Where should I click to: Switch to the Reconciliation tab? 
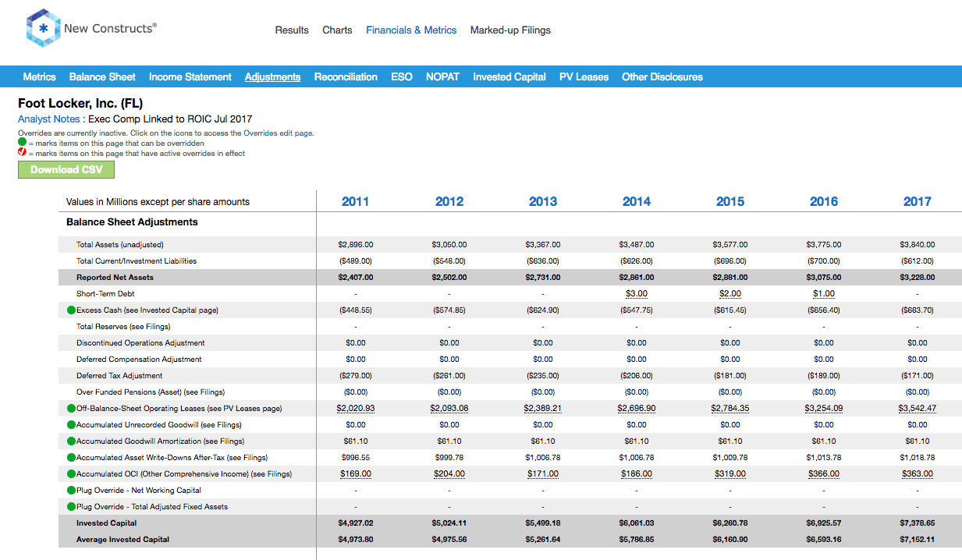(x=346, y=76)
